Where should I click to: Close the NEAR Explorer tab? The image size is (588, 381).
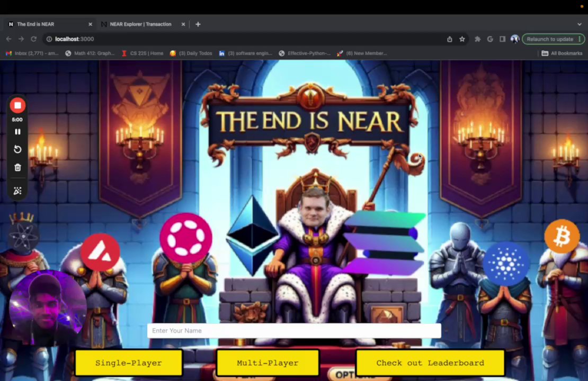183,24
